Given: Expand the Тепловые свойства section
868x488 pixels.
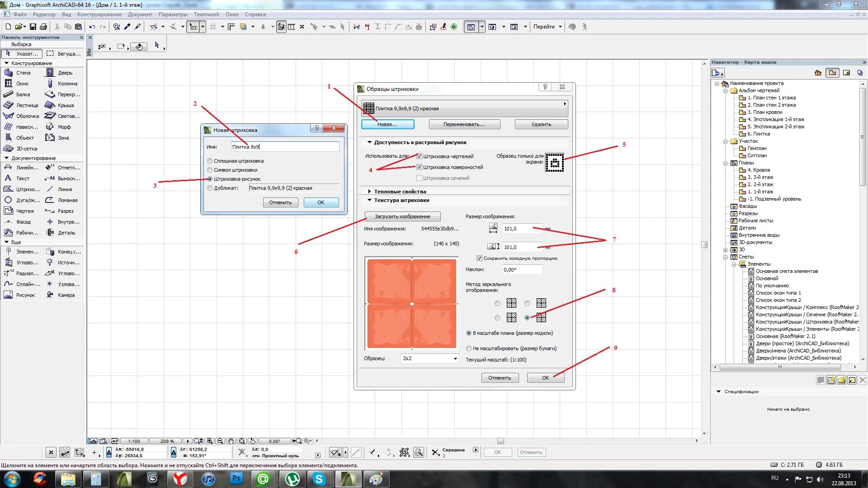Looking at the screenshot, I should [x=369, y=192].
